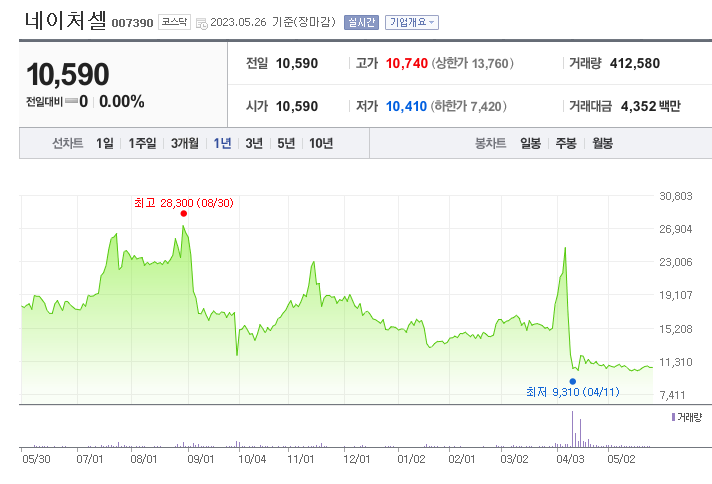Click the calendar icon beside the date
712x484 pixels.
point(202,24)
